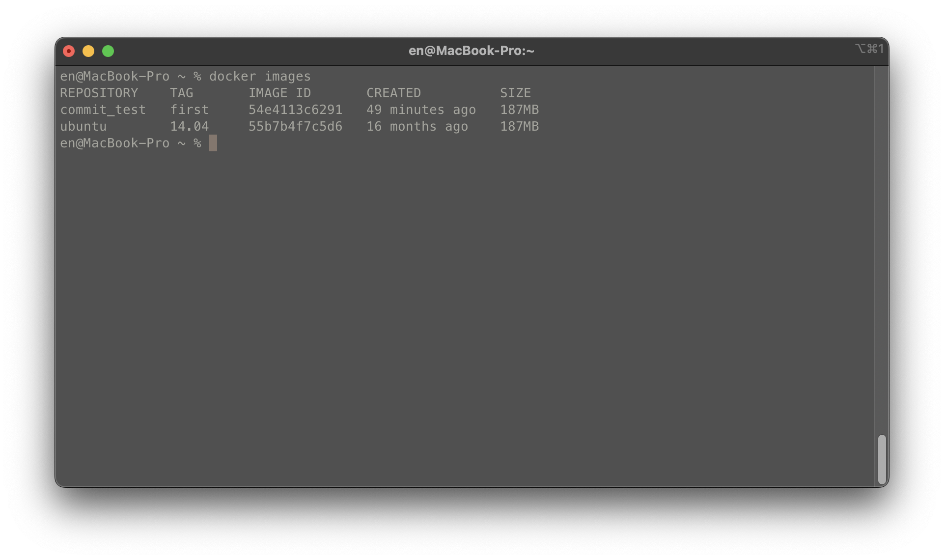944x560 pixels.
Task: Click the commit_test repository name
Action: point(103,110)
